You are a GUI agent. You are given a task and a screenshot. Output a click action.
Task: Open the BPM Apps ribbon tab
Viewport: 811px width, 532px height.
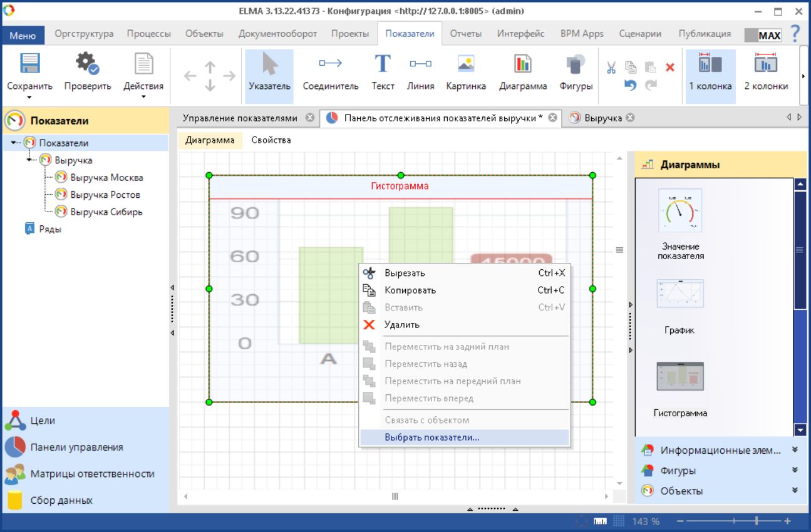click(582, 34)
